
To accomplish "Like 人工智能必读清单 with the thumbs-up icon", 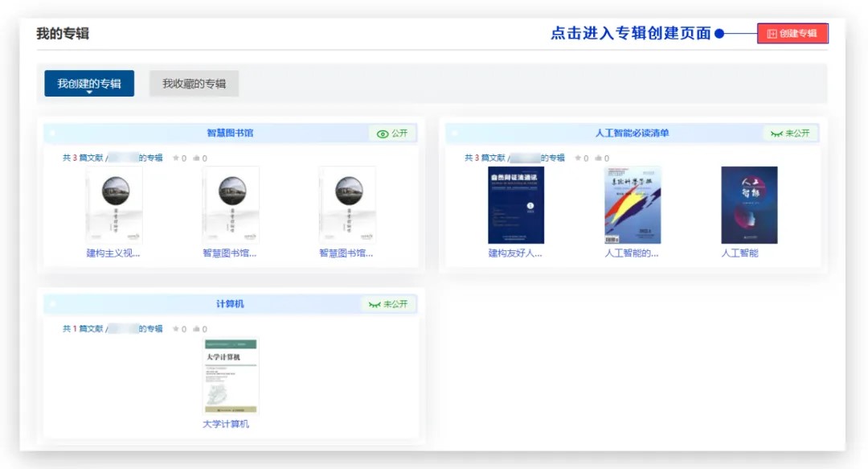I will click(599, 158).
